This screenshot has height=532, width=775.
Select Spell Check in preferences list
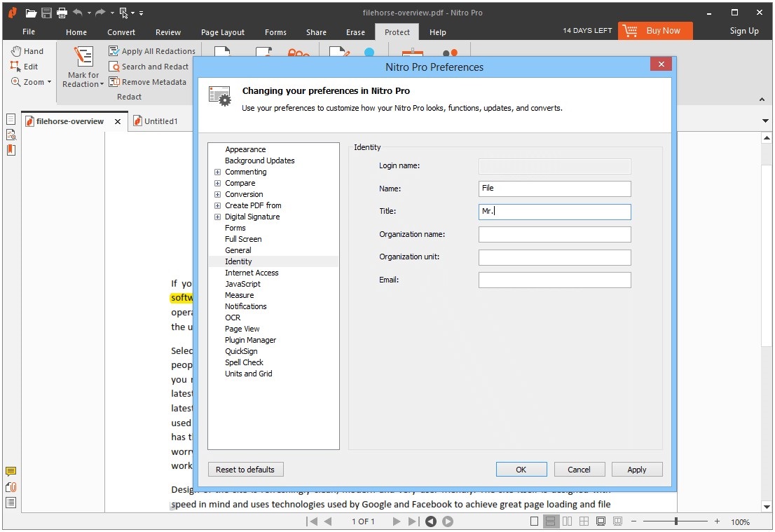point(244,362)
